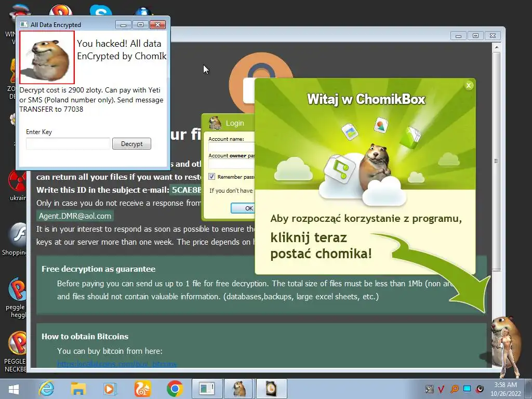Minimize the ransom note window
Screen dimensions: 532x399
[458, 36]
